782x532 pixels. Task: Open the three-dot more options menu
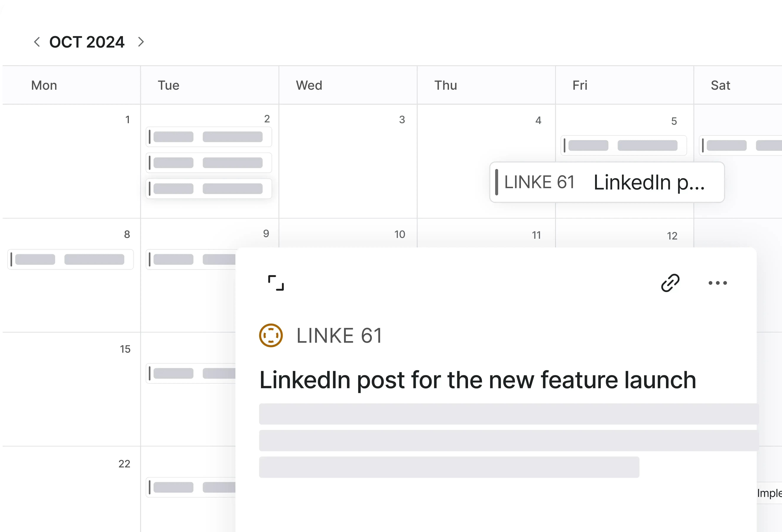(717, 283)
